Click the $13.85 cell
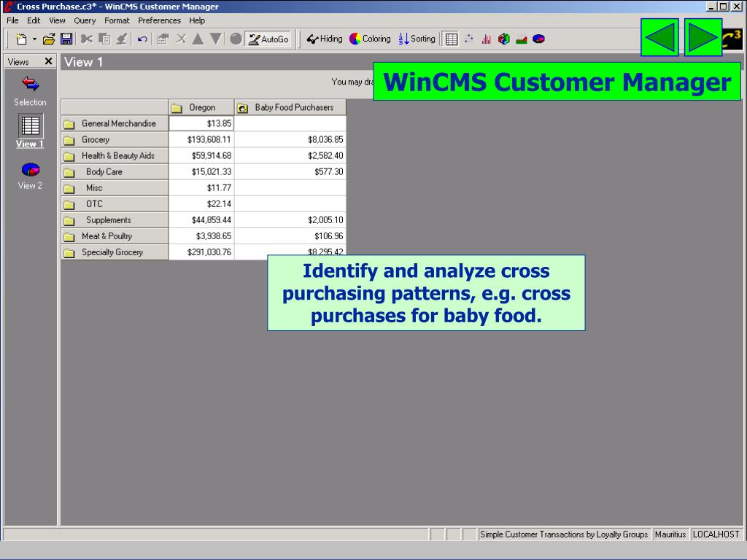 click(x=201, y=123)
